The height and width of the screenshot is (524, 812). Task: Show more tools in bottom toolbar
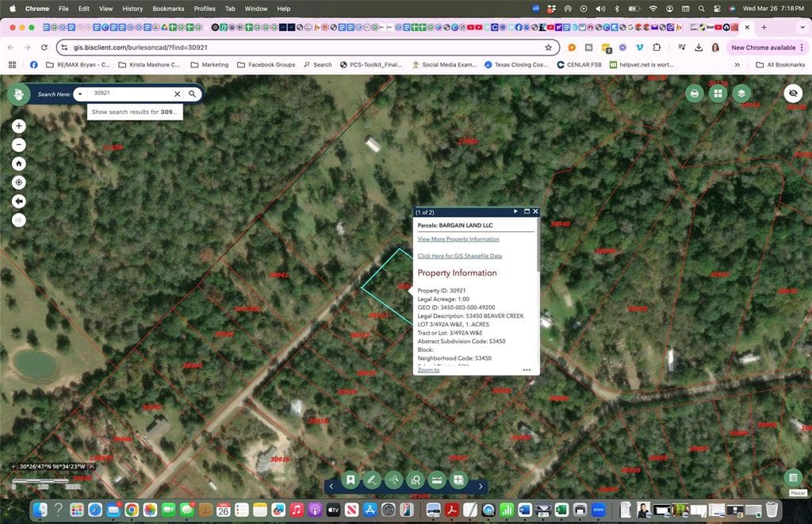point(481,486)
